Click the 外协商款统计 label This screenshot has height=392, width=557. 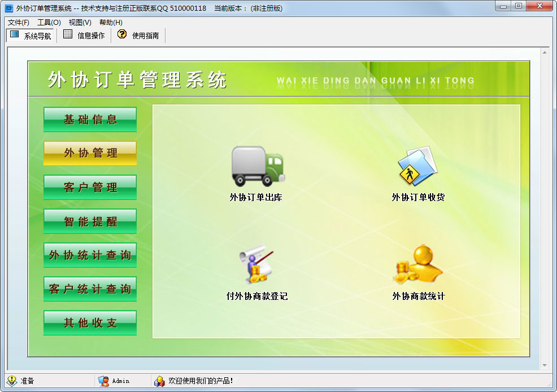(x=419, y=297)
